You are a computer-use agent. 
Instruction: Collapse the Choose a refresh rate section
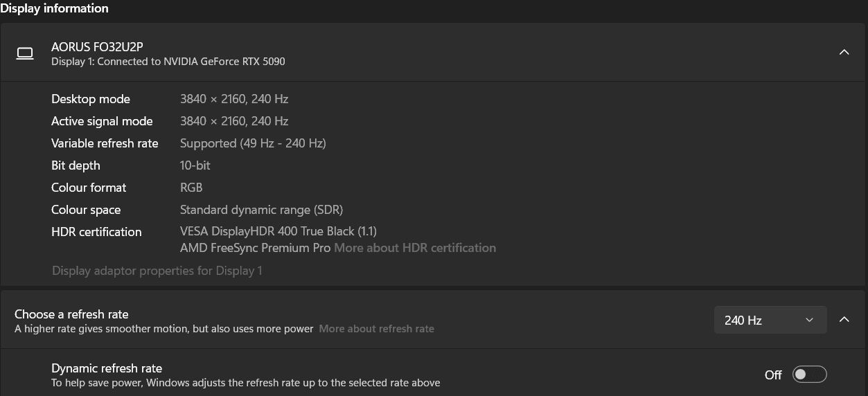844,320
